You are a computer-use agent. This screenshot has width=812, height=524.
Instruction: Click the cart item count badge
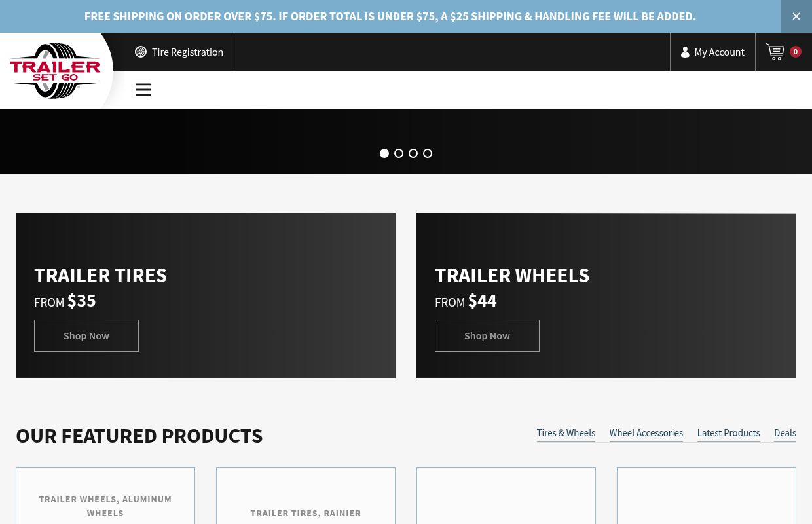pyautogui.click(x=795, y=52)
